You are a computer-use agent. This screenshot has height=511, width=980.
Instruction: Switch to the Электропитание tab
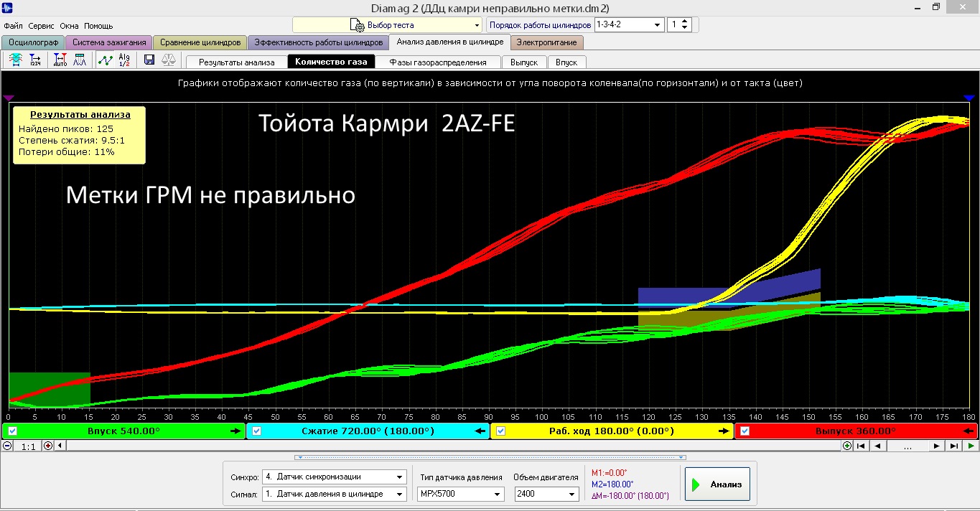[547, 42]
